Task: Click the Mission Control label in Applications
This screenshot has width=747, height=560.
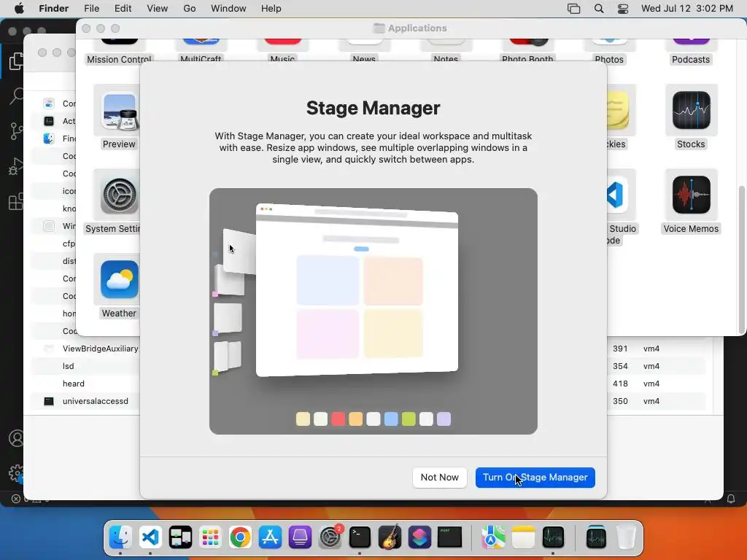Action: click(119, 60)
